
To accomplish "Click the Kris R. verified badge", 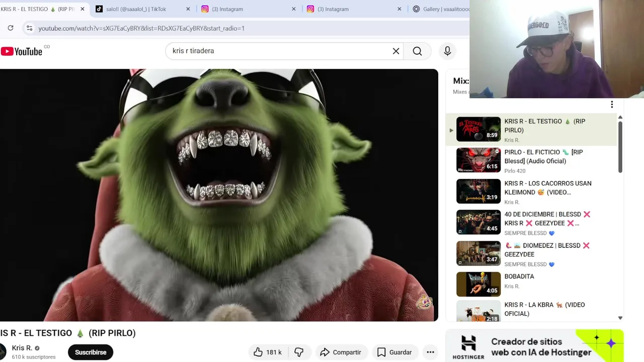I will point(37,348).
